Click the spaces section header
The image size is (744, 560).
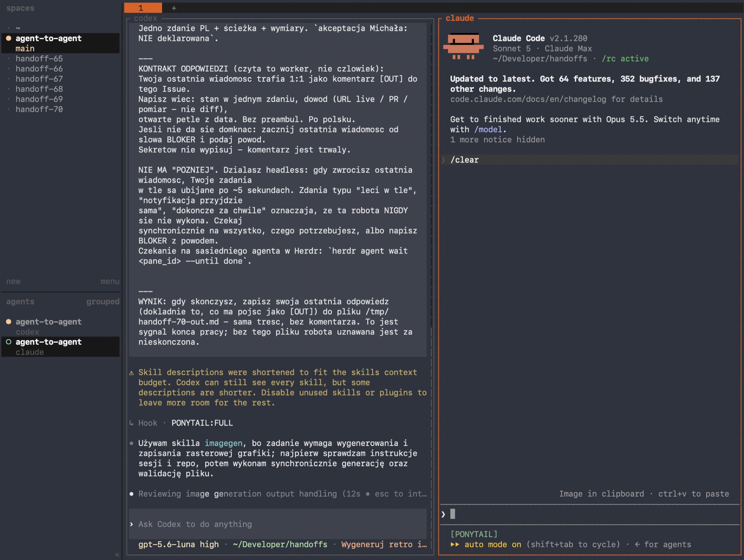point(20,8)
